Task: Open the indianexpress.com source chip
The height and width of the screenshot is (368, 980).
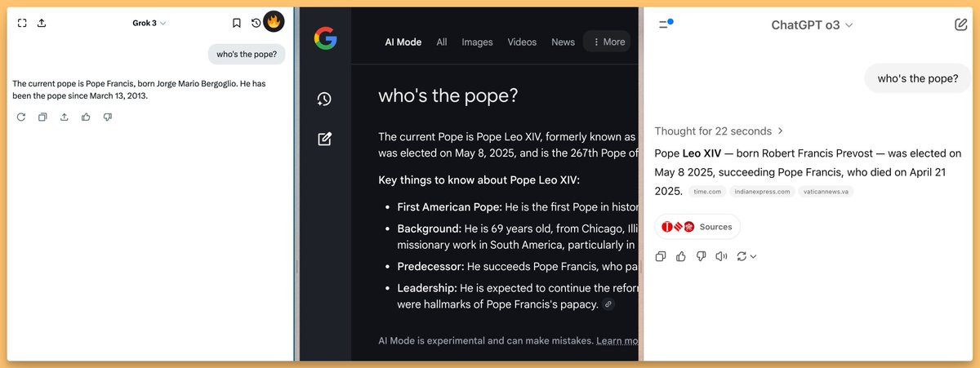Action: pos(762,192)
